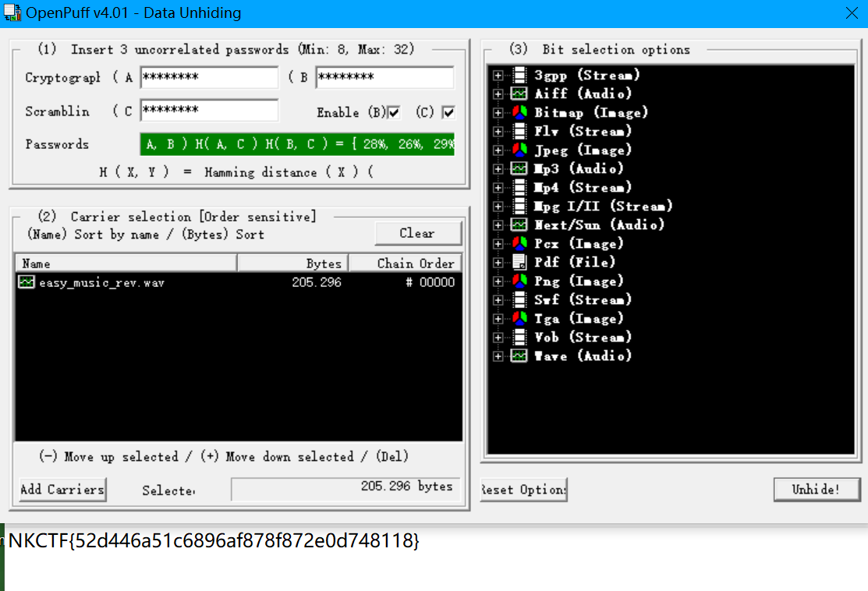
Task: Expand the Wave (Audio) node
Action: click(x=498, y=356)
